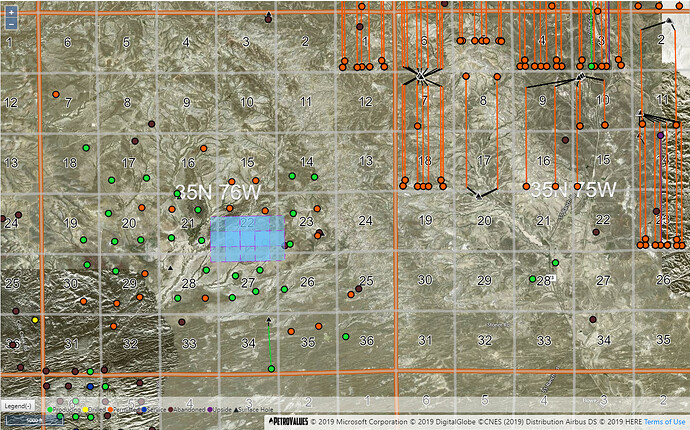The width and height of the screenshot is (690, 430).
Task: Click the yellow Drilled legend entry
Action: tap(95, 410)
